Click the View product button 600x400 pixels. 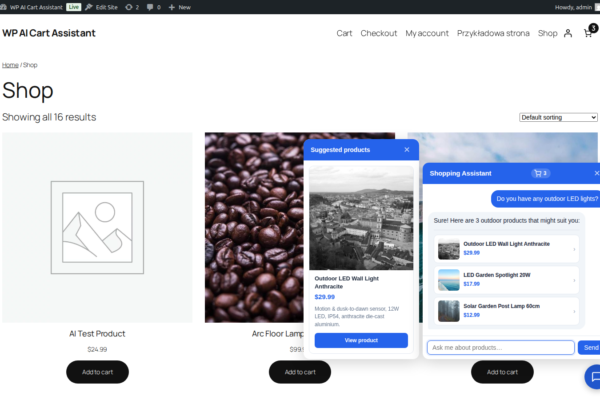361,340
